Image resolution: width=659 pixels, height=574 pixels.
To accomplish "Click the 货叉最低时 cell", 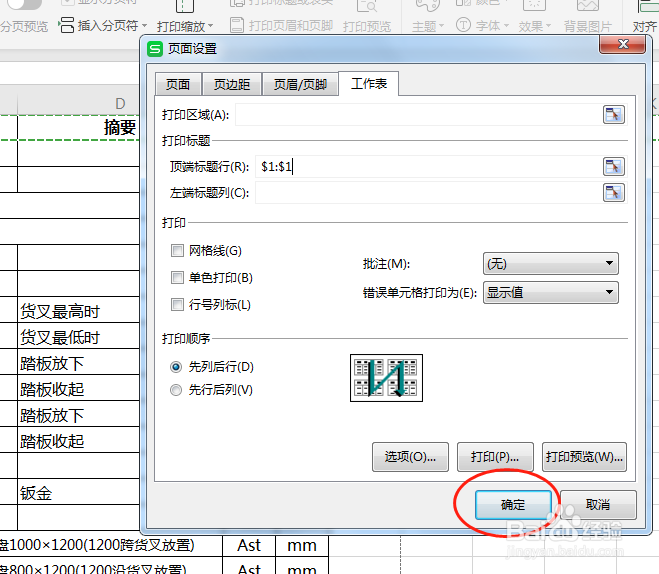I will click(x=78, y=336).
